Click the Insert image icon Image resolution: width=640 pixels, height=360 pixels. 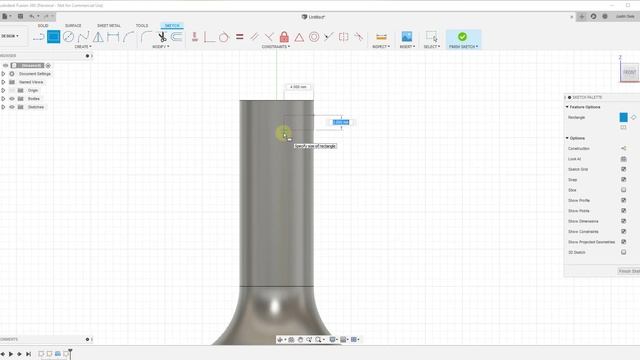(407, 37)
